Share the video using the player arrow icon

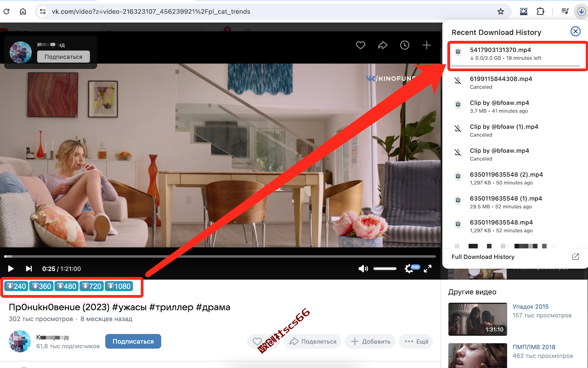(x=383, y=45)
